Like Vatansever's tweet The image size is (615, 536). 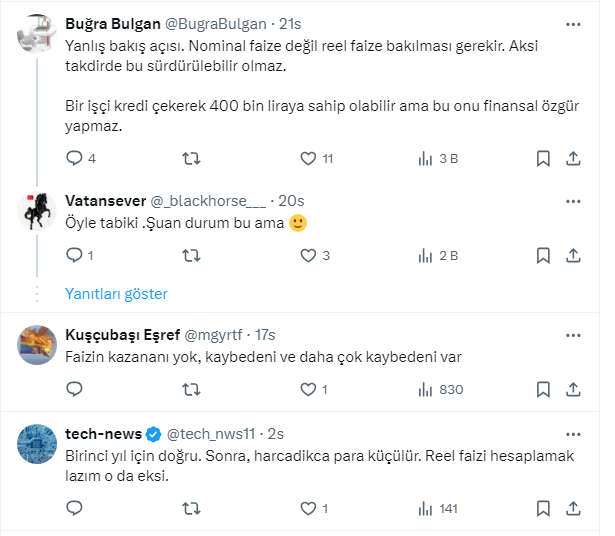309,255
